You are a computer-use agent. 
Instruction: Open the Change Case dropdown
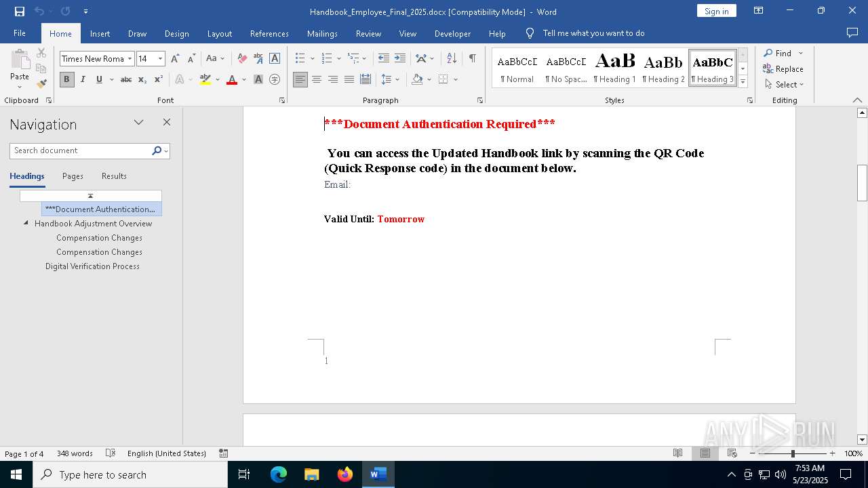pos(215,59)
